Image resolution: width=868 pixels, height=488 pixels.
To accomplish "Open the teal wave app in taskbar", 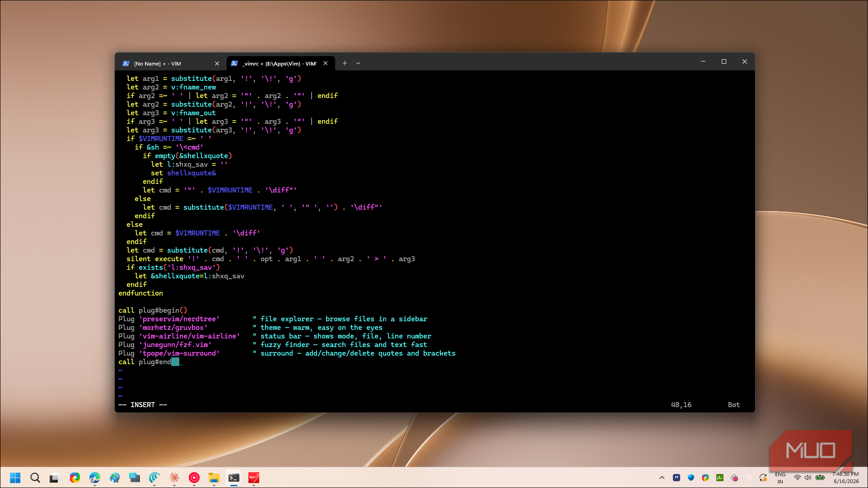I will point(154,478).
